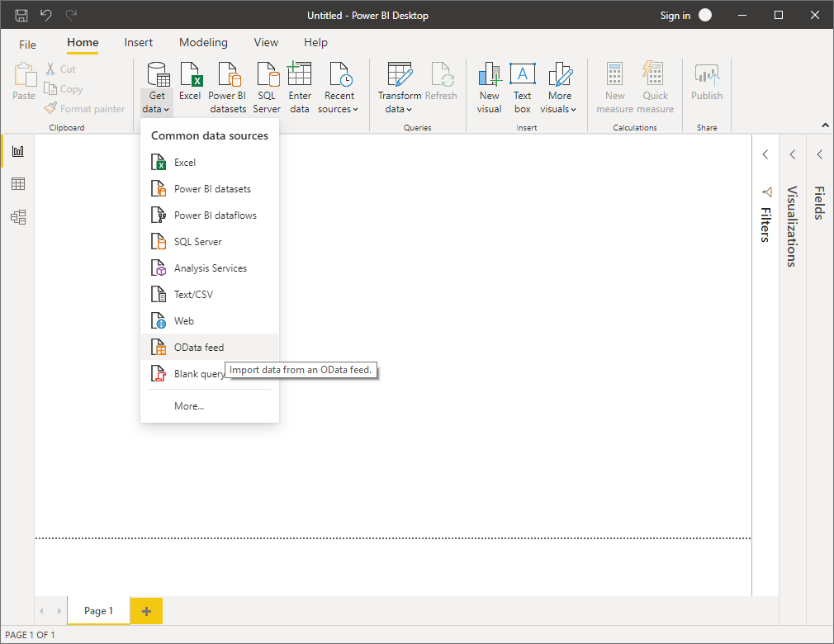Collapse the ribbon using the caret

pos(825,125)
